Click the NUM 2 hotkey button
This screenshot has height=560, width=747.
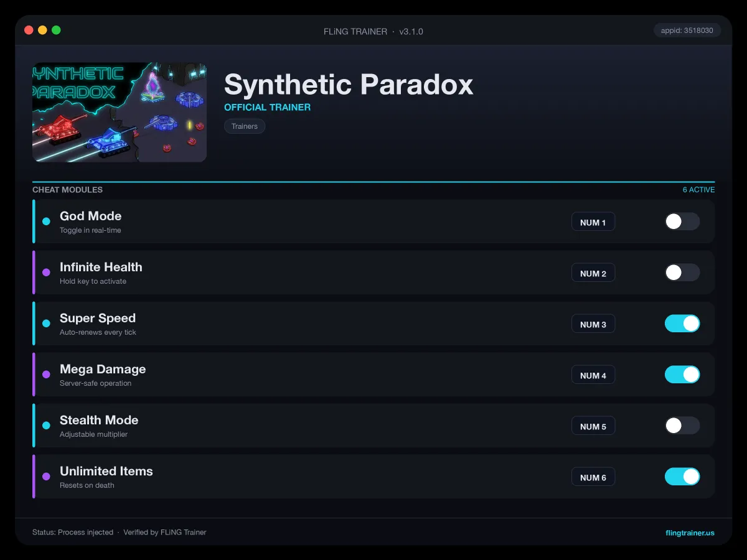tap(593, 273)
